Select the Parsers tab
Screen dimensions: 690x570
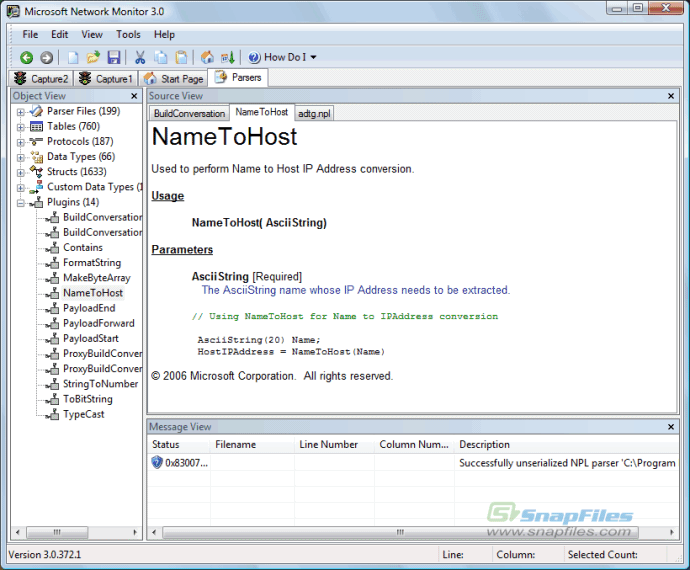point(238,77)
